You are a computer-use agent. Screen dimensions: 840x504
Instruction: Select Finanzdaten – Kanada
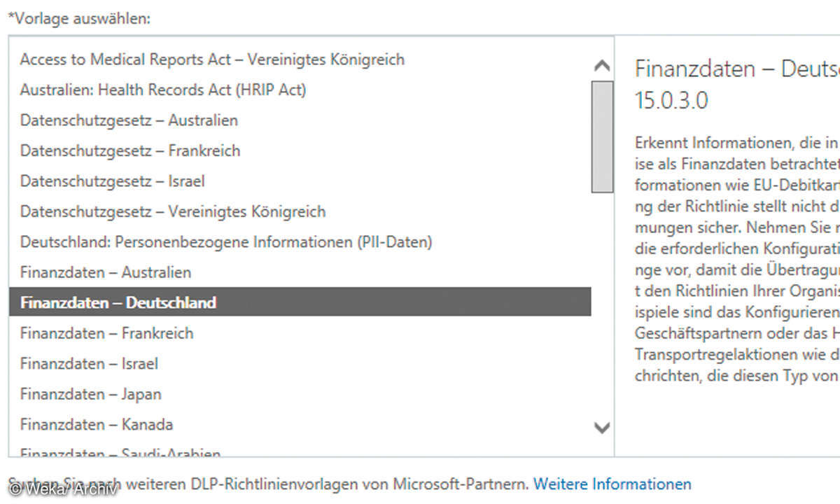pyautogui.click(x=97, y=424)
